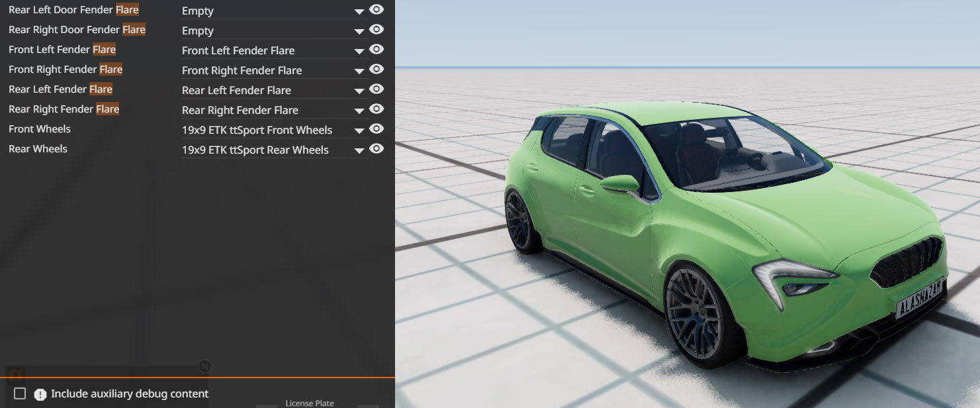The width and height of the screenshot is (980, 408).
Task: Open the 19x9 ETK ttSport Rear Wheels dropdown
Action: point(274,150)
